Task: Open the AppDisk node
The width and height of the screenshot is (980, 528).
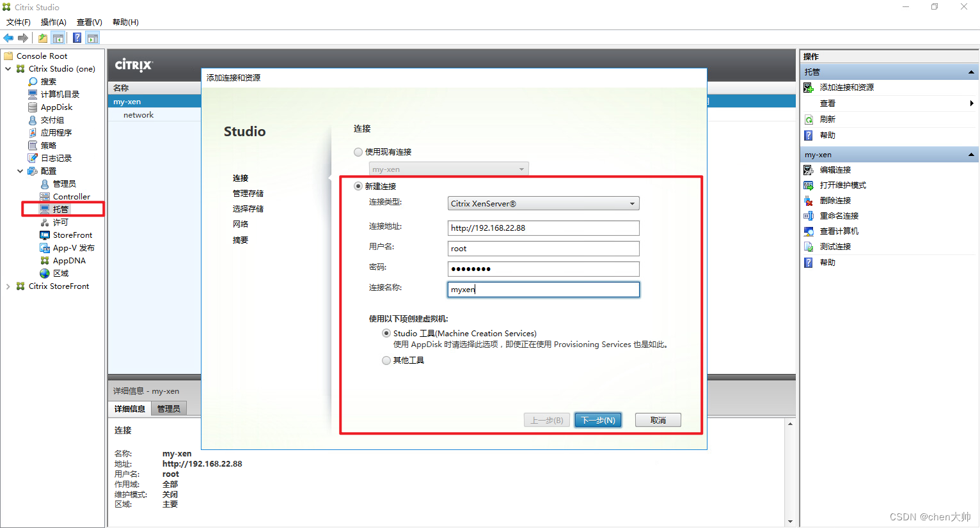Action: [x=56, y=107]
